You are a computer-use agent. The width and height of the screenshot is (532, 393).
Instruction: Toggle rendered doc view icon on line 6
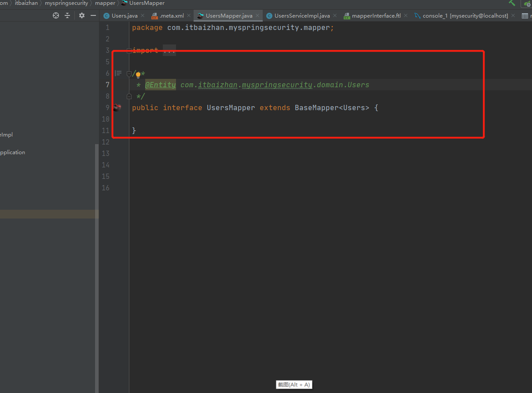pos(118,73)
